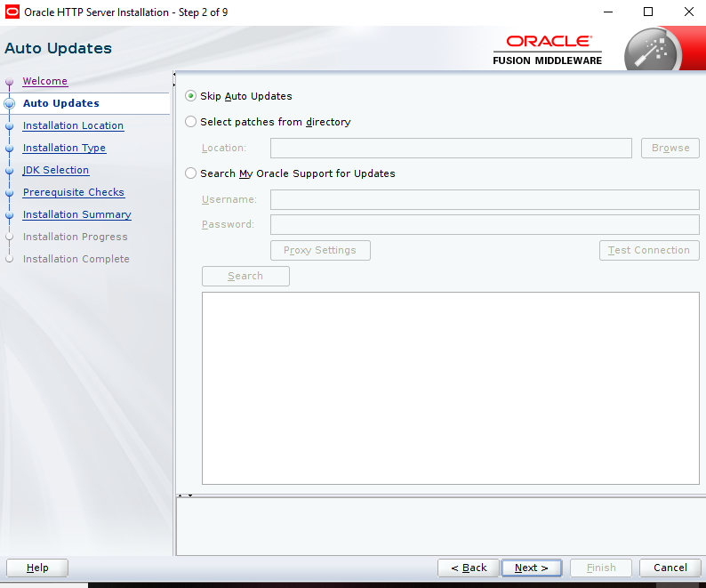Click the Test Connection button
The image size is (706, 588).
(649, 250)
